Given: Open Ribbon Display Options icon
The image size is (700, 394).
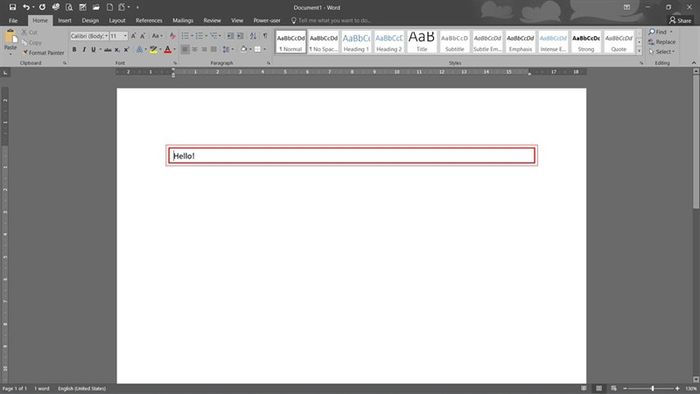Looking at the screenshot, I should 627,7.
